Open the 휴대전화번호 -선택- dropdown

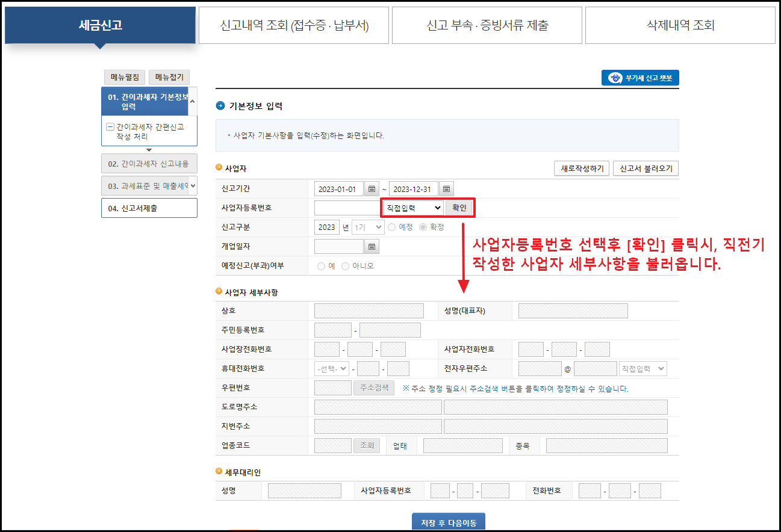(332, 368)
